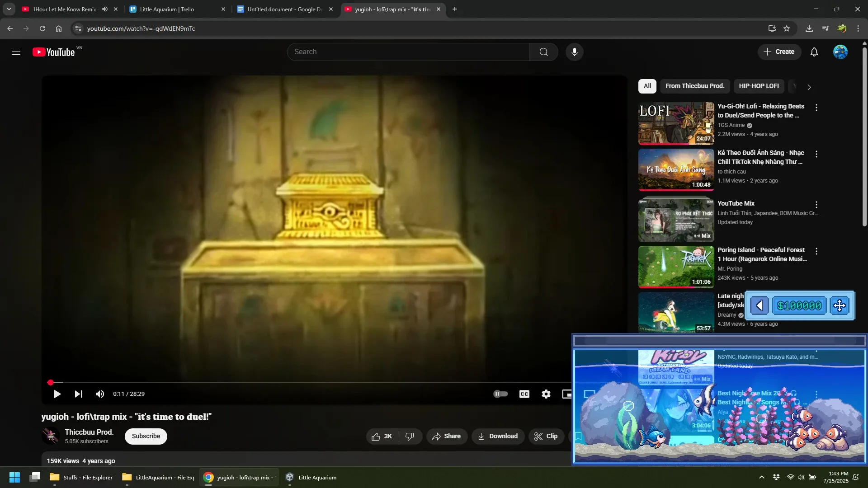Mute the video with the volume icon
The width and height of the screenshot is (868, 488).
100,394
